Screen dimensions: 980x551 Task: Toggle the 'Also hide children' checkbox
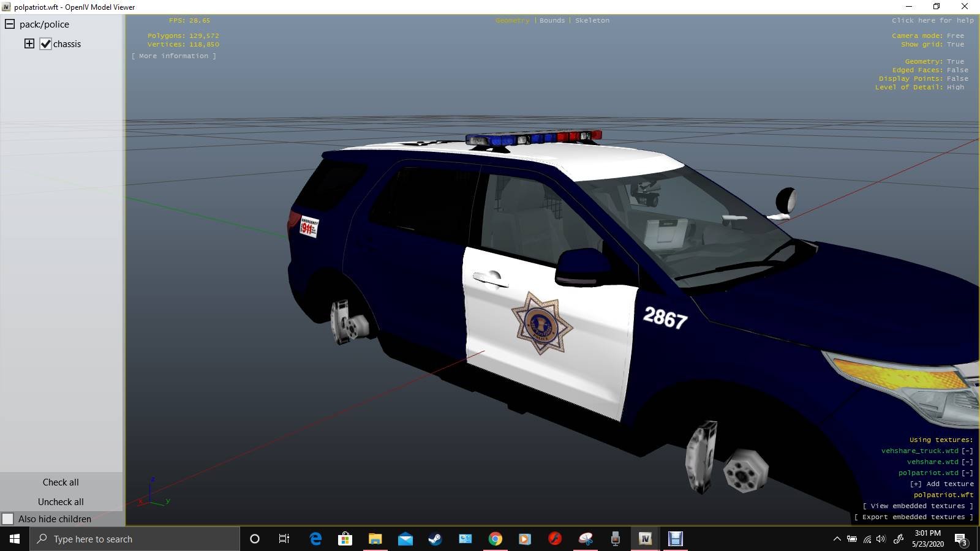coord(8,519)
